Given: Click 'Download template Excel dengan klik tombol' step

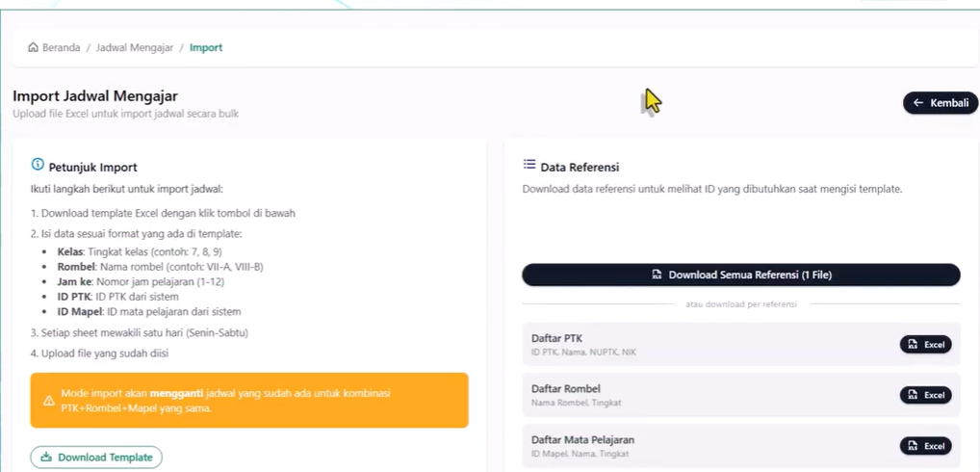Looking at the screenshot, I should click(x=163, y=213).
